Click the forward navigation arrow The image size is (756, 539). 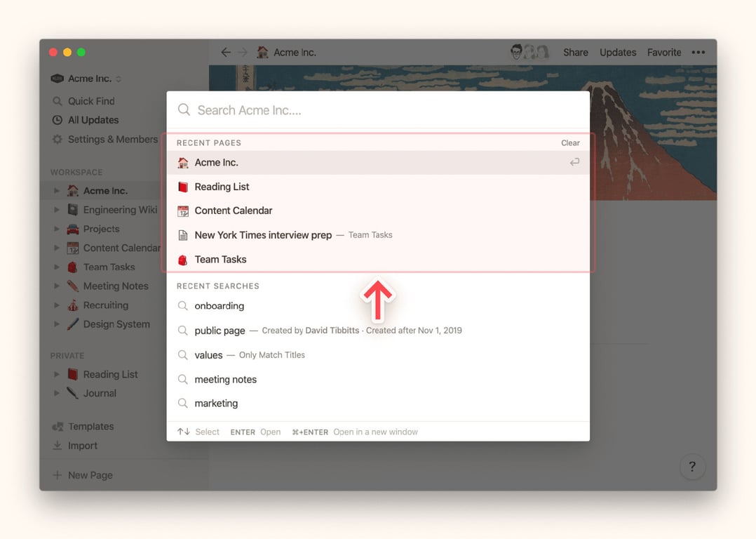(x=243, y=53)
